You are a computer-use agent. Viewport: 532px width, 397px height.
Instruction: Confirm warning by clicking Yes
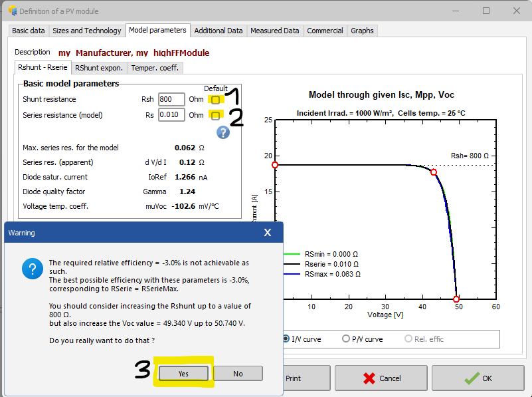(x=183, y=374)
